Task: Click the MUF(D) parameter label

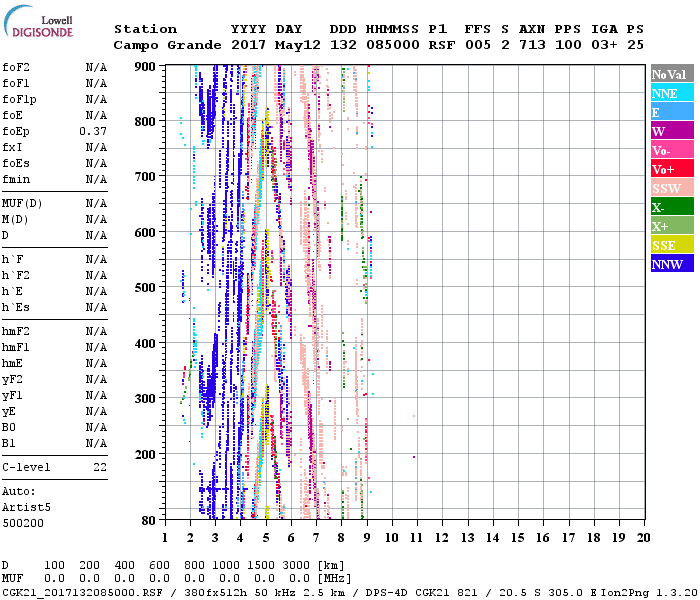Action: 22,204
